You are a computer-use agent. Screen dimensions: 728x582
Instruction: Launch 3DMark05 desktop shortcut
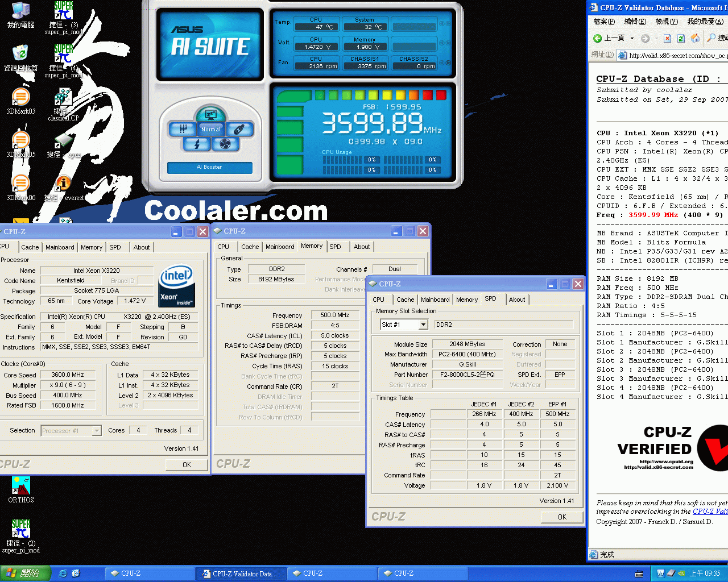point(21,145)
